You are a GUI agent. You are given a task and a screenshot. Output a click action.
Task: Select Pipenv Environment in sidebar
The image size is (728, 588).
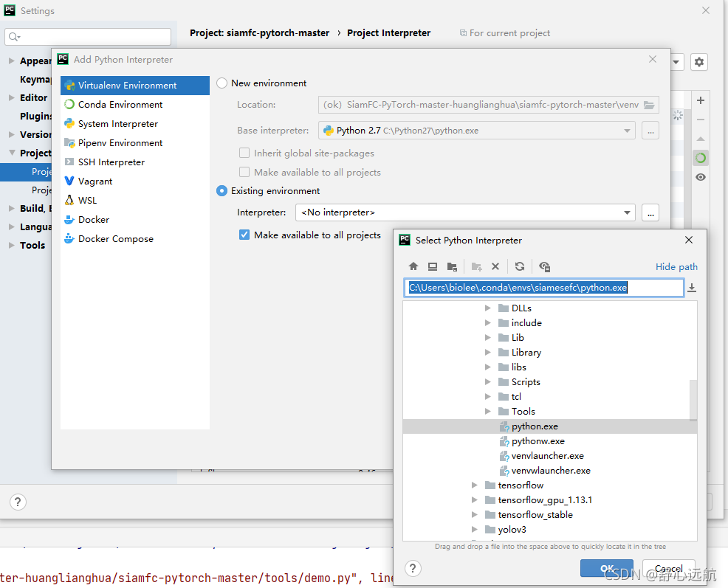135,143
